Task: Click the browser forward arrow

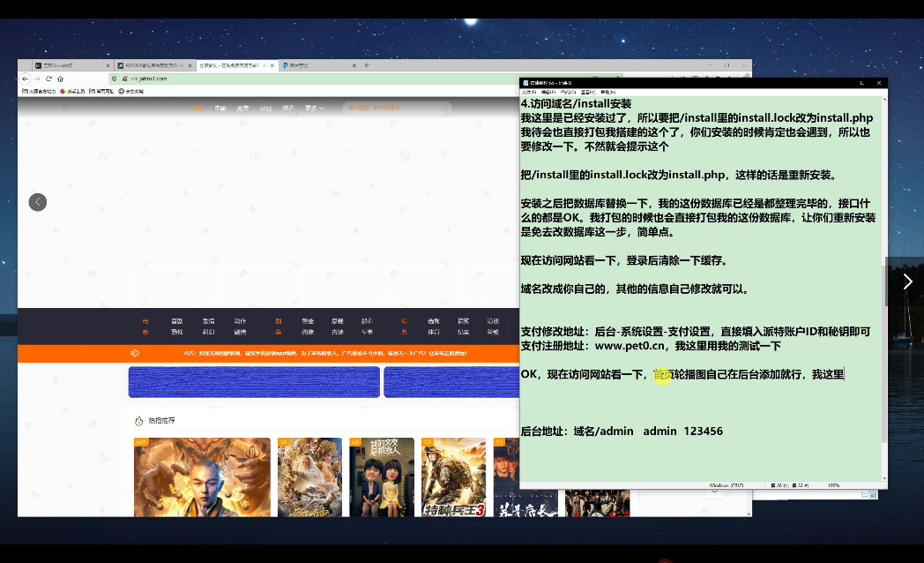Action: [37, 79]
